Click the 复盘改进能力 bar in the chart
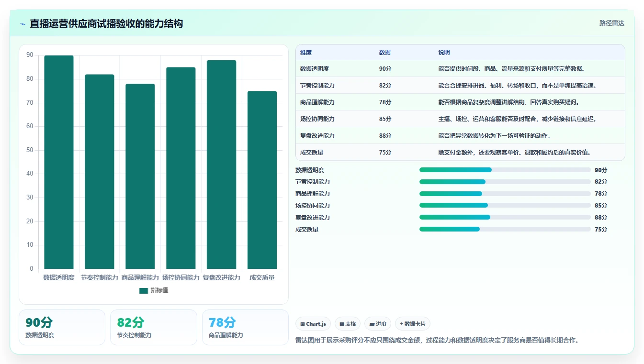644x364 pixels. point(222,165)
